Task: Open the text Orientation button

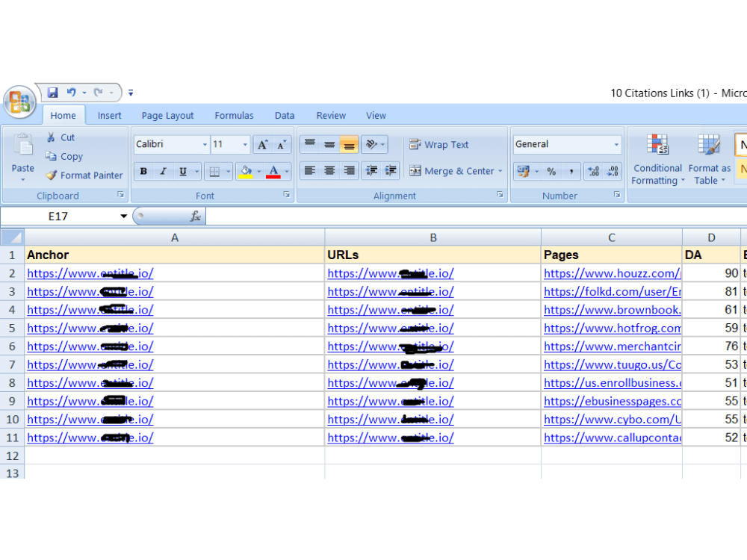Action: click(x=375, y=144)
